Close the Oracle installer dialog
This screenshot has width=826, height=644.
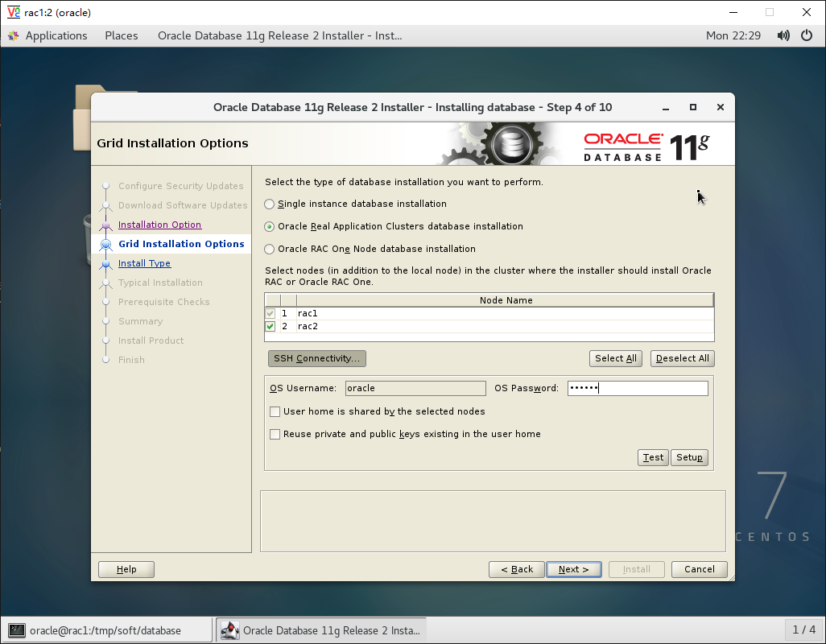point(721,107)
